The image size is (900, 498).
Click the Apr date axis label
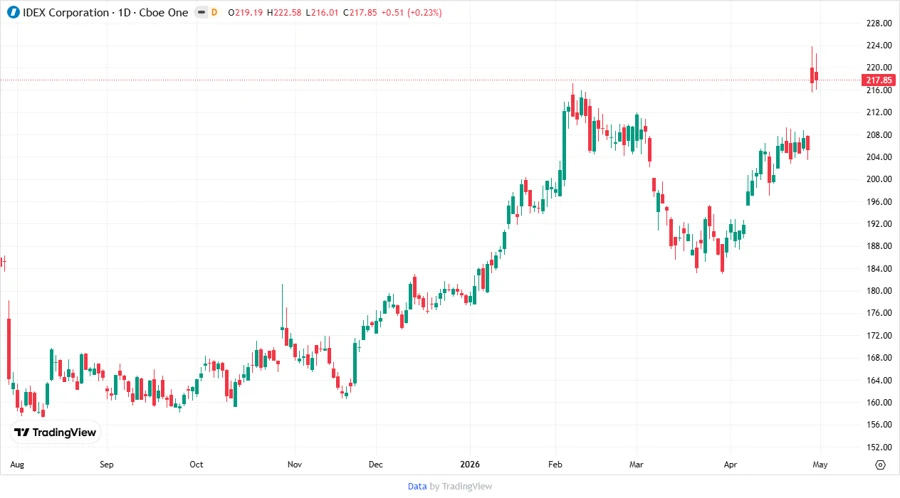click(x=730, y=464)
